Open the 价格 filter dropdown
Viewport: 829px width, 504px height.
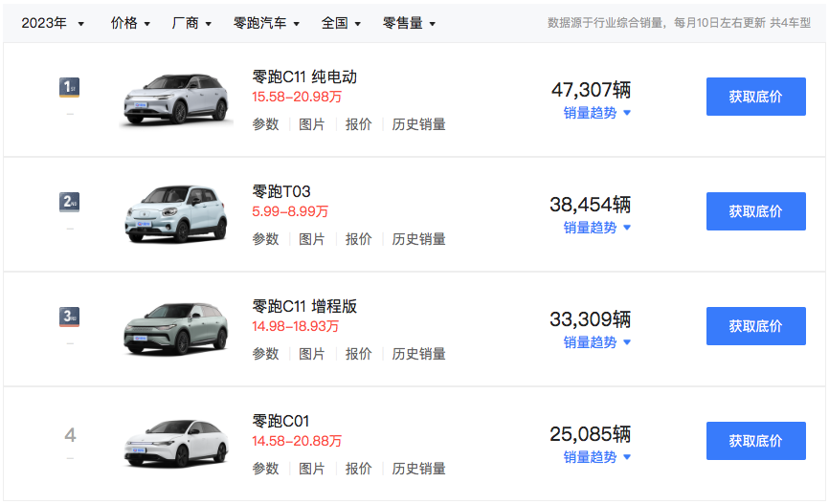(x=131, y=23)
